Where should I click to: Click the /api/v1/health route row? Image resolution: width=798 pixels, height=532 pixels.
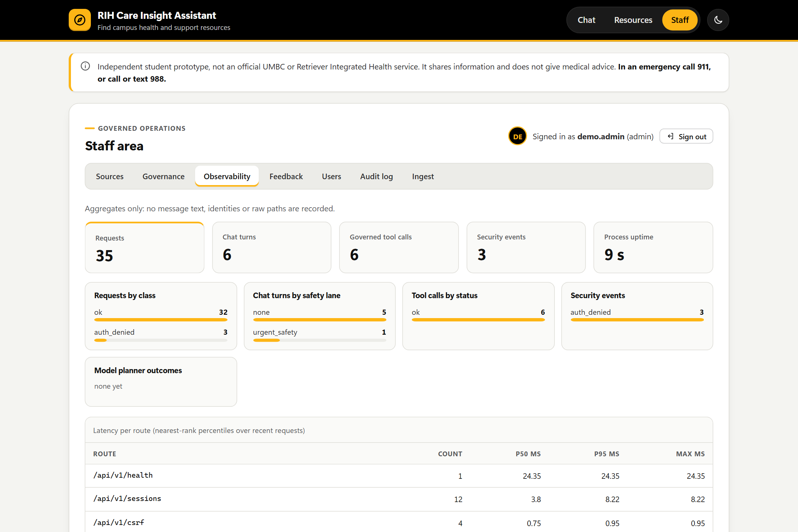[x=399, y=476]
